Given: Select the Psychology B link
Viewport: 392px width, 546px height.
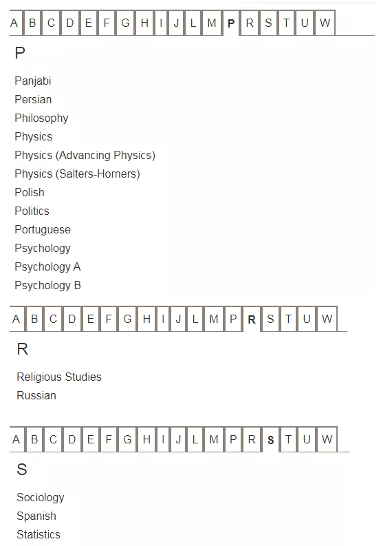Looking at the screenshot, I should point(47,285).
